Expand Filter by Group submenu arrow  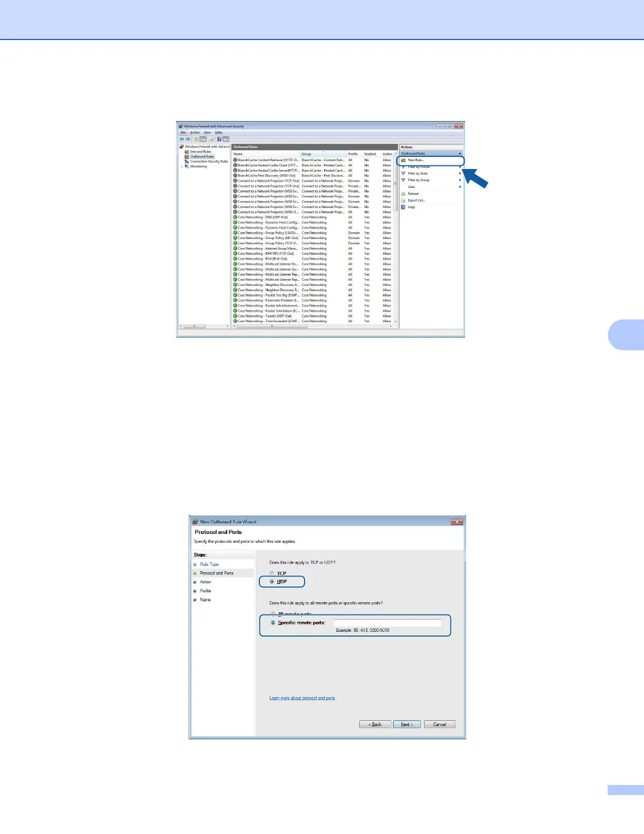(460, 180)
